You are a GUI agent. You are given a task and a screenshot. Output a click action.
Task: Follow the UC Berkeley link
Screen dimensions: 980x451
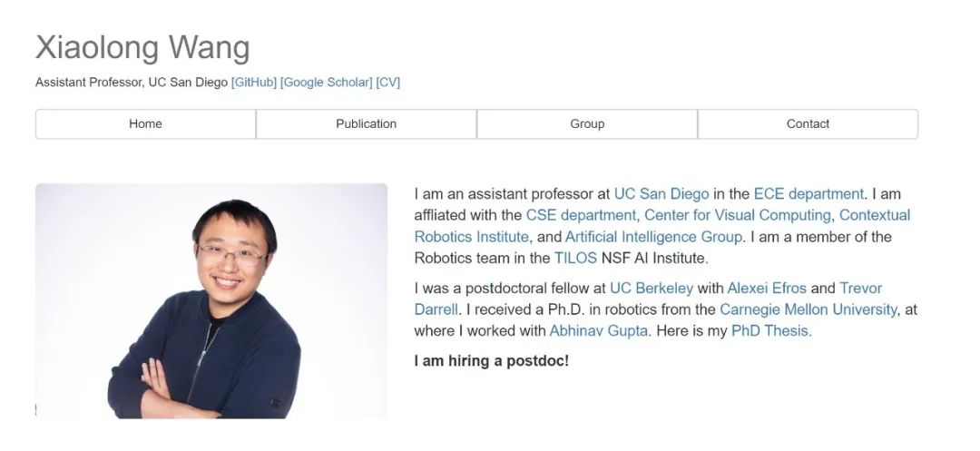pos(652,288)
